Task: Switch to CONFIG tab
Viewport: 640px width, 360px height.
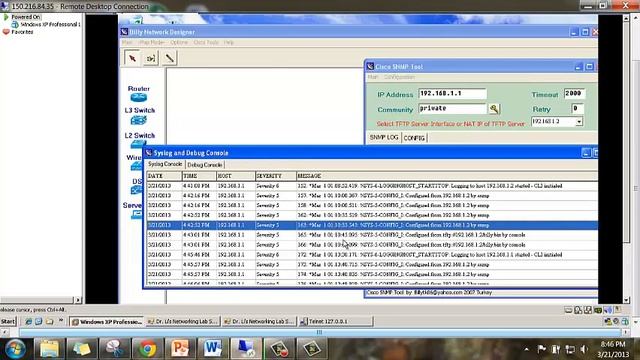Action: coord(414,138)
